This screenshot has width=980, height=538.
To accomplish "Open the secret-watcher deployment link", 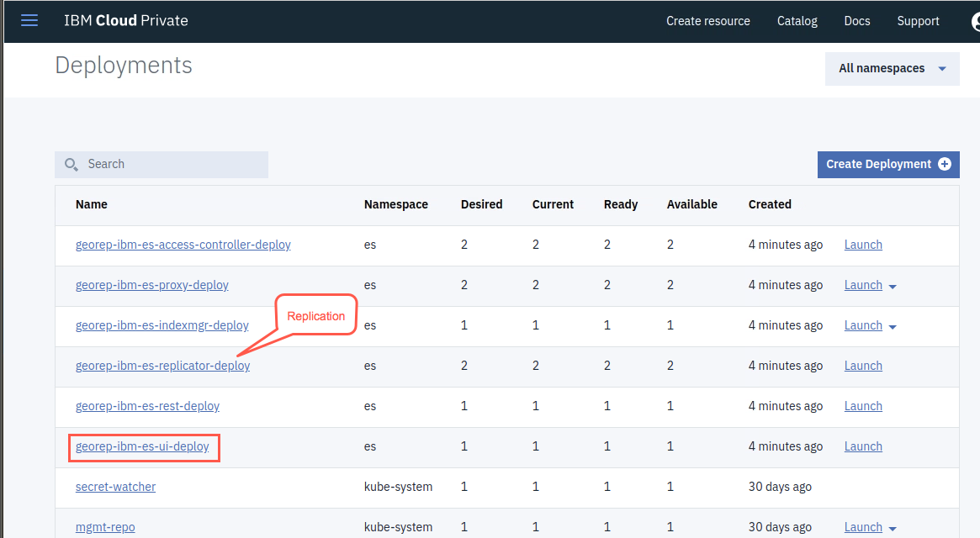I will pyautogui.click(x=115, y=487).
